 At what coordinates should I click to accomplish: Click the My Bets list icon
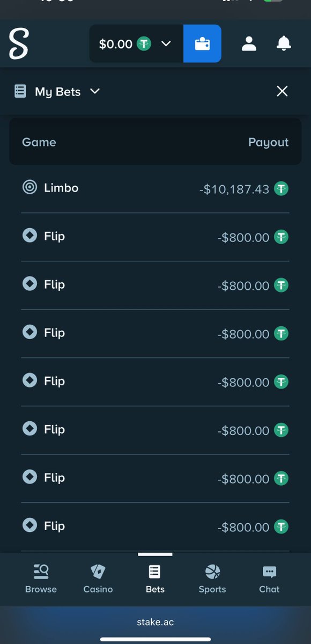click(20, 91)
